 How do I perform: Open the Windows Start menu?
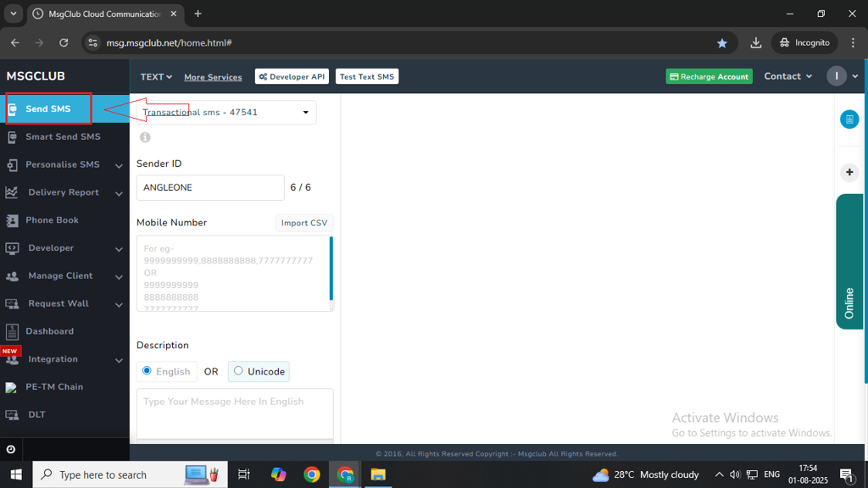16,474
